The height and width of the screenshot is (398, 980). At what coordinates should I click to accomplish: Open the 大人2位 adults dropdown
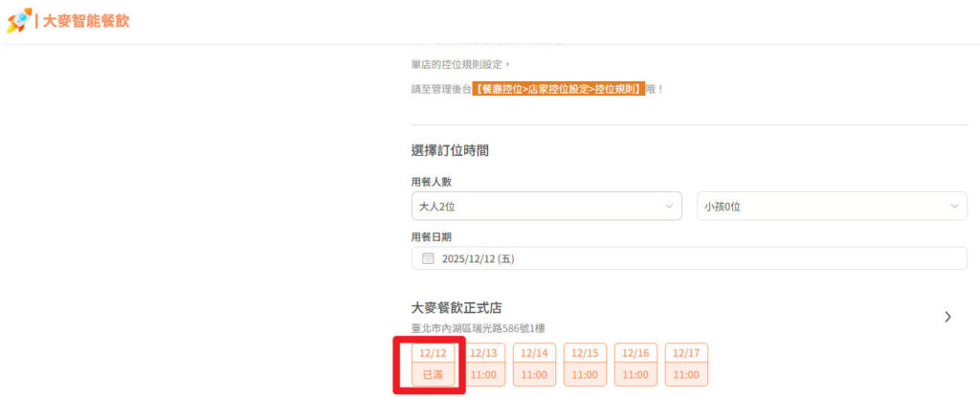[x=546, y=207]
